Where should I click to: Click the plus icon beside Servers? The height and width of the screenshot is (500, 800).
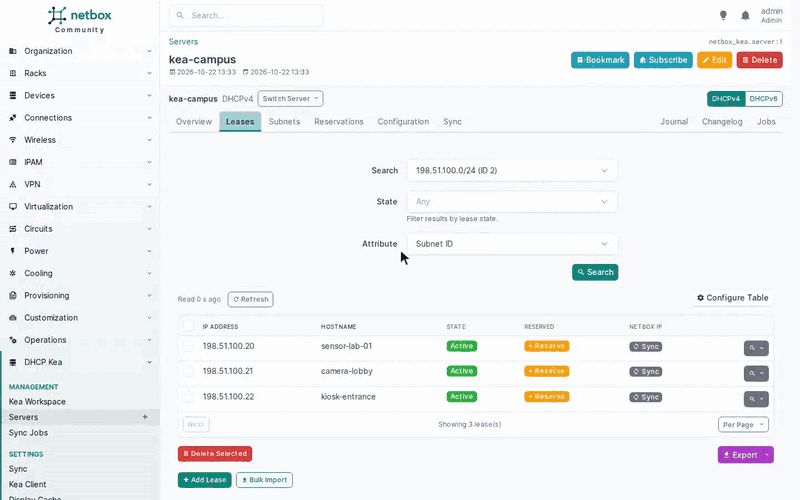(145, 417)
